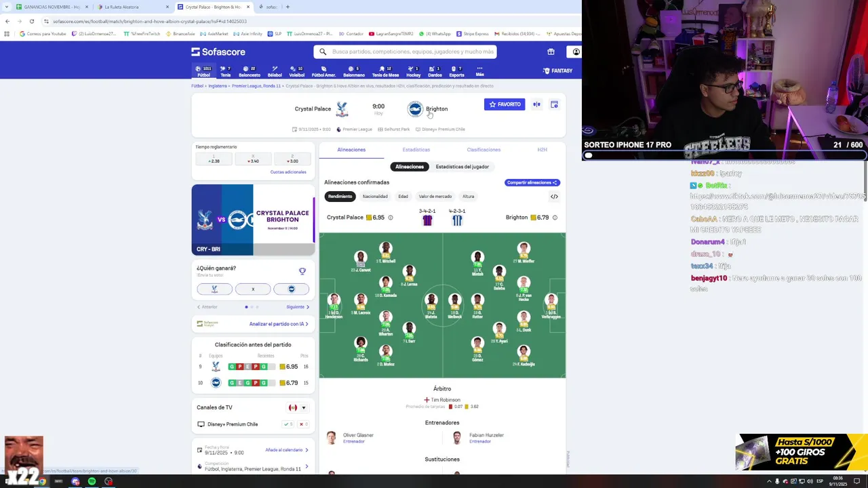Expand Añade al calendario option
Image resolution: width=868 pixels, height=488 pixels.
(287, 450)
